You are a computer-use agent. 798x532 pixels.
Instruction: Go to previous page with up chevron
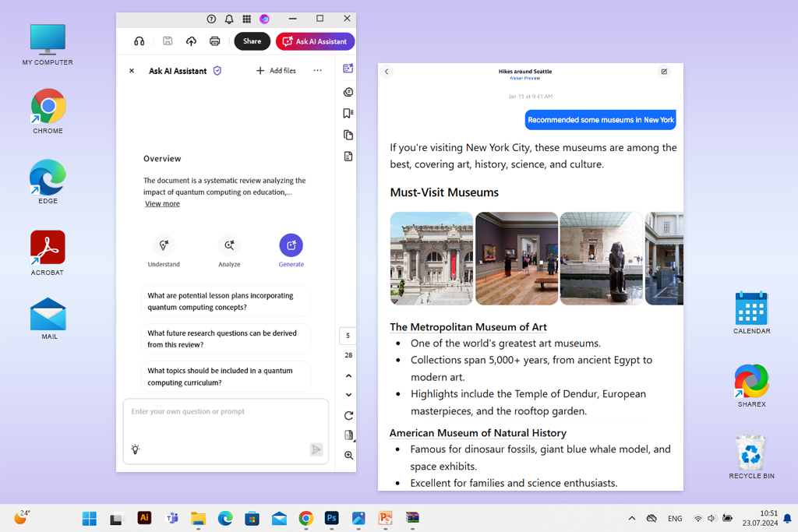coord(348,376)
